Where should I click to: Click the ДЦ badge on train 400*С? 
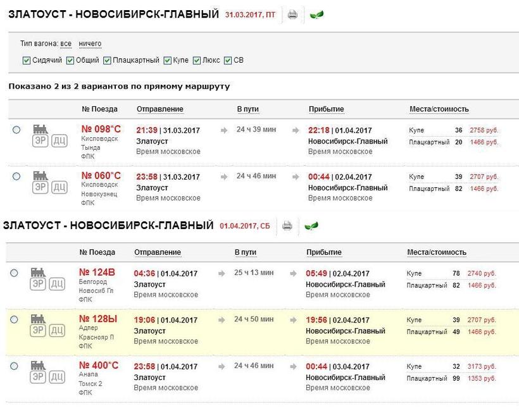(x=56, y=377)
